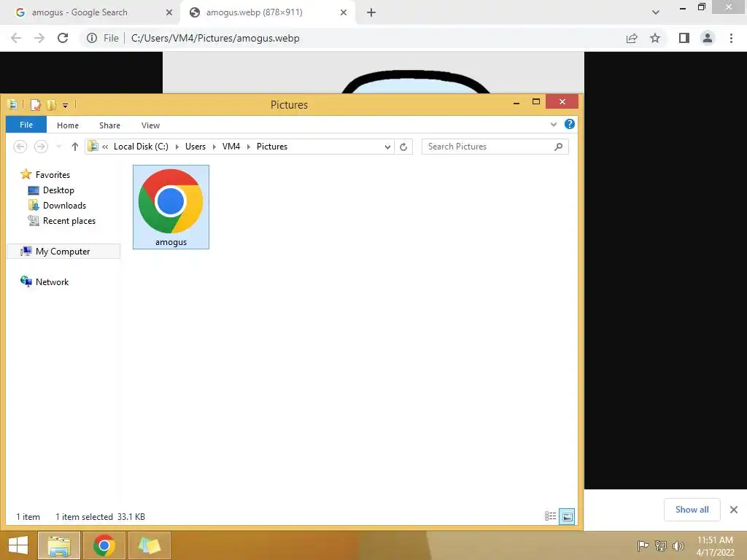Go up one folder level
Viewport: 747px width, 560px height.
click(75, 147)
